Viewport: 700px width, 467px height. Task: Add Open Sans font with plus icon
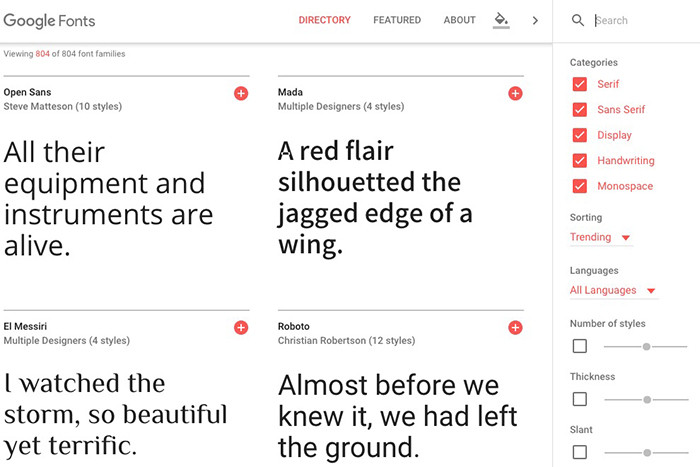click(240, 93)
